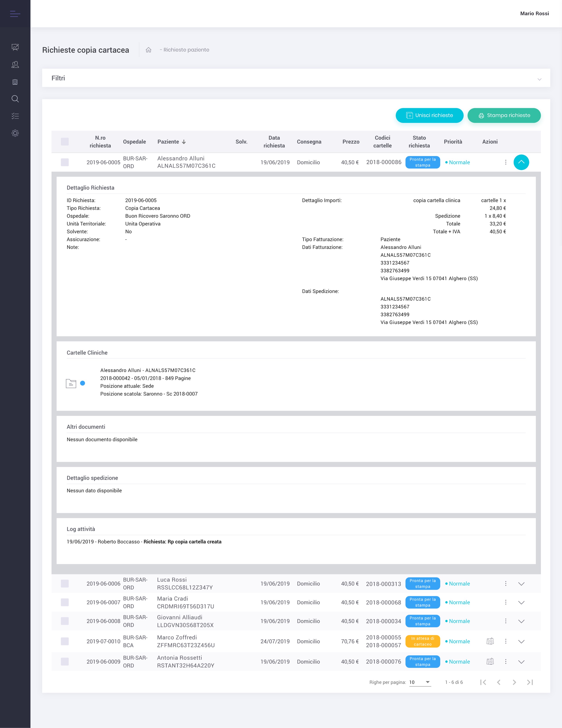Click the Stampa richieste button
The image size is (562, 728).
[504, 115]
